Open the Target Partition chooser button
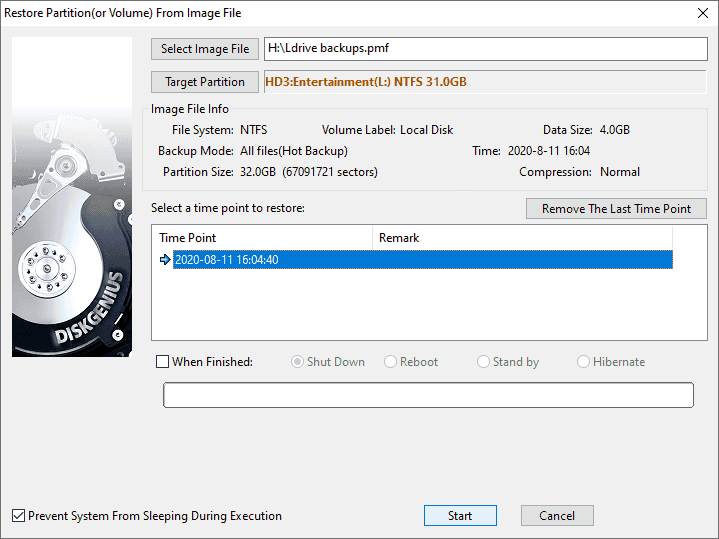 [205, 82]
